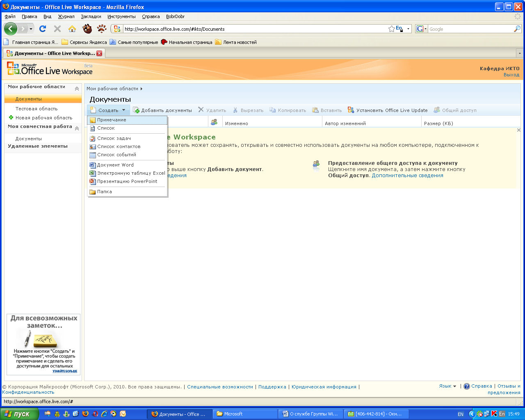The width and height of the screenshot is (525, 420).
Task: Open Поддержка footer link
Action: [x=272, y=387]
